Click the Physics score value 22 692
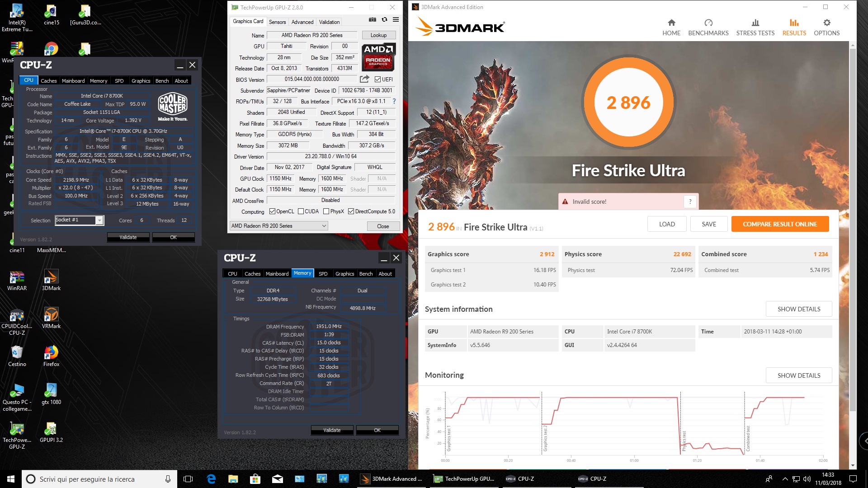868x488 pixels. coord(682,254)
